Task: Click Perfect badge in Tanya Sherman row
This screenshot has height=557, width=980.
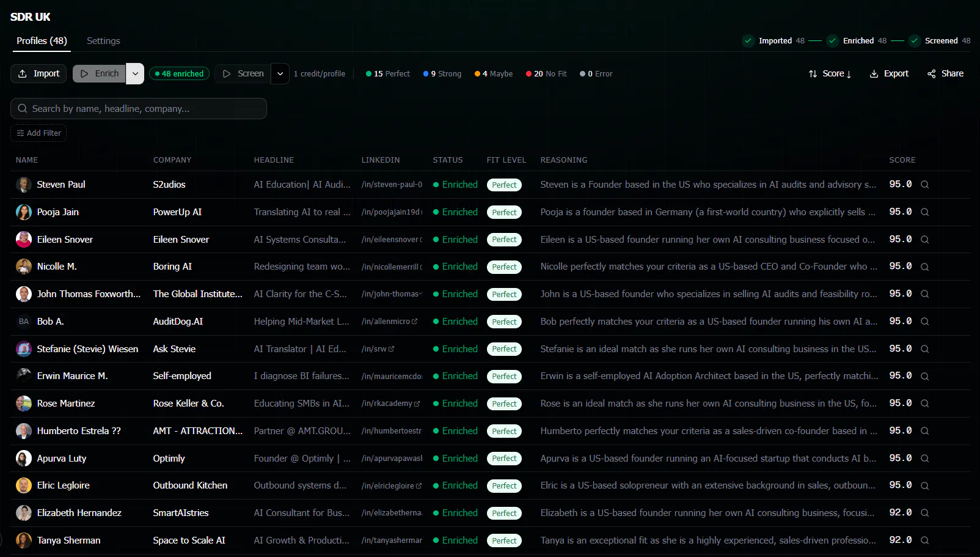Action: click(x=504, y=541)
